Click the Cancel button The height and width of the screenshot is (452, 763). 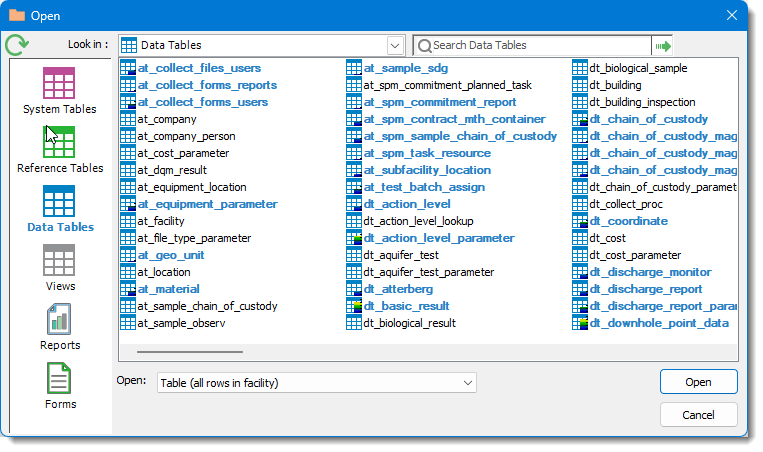(698, 415)
